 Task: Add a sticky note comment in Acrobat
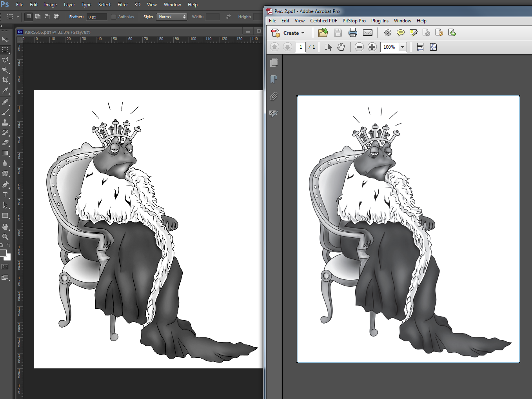(x=400, y=33)
